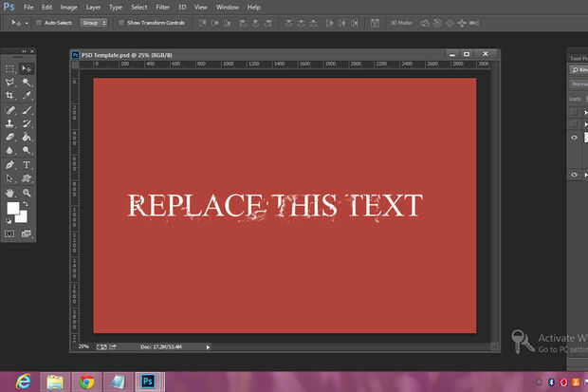Select the Magic Wand tool
Viewport: 588px width, 392px height.
click(27, 83)
